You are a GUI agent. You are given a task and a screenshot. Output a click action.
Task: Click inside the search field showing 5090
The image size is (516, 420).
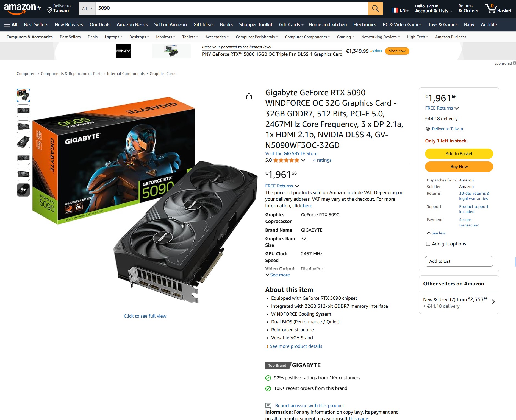tap(232, 9)
